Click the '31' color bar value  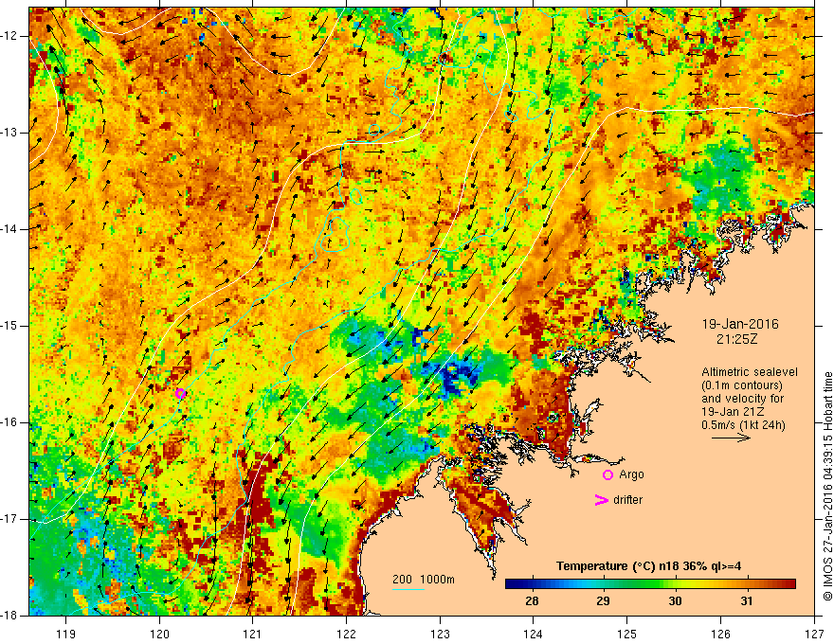click(x=747, y=601)
